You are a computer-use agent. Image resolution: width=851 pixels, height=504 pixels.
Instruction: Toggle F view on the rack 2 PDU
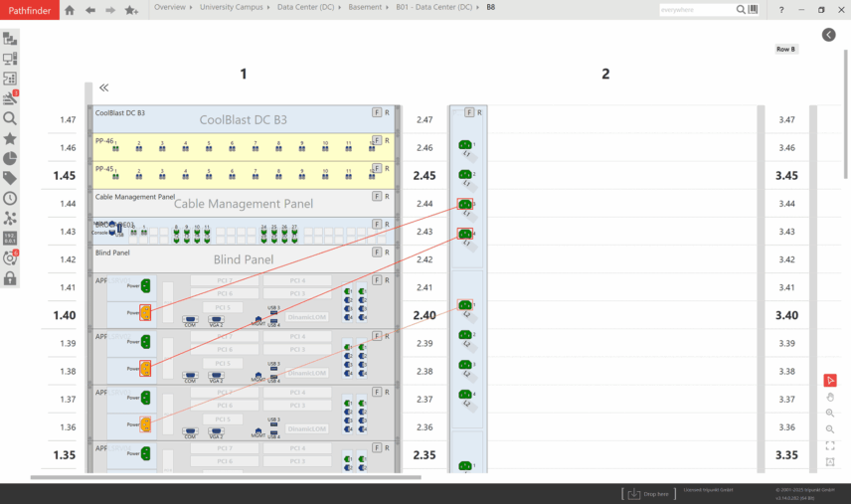[469, 112]
